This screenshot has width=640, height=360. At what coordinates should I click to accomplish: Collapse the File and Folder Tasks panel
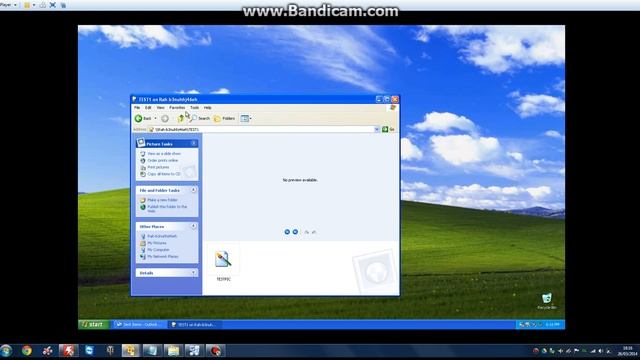pos(193,190)
